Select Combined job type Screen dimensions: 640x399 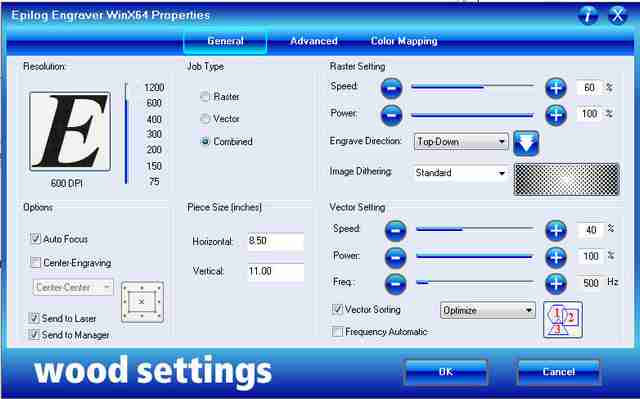[204, 142]
